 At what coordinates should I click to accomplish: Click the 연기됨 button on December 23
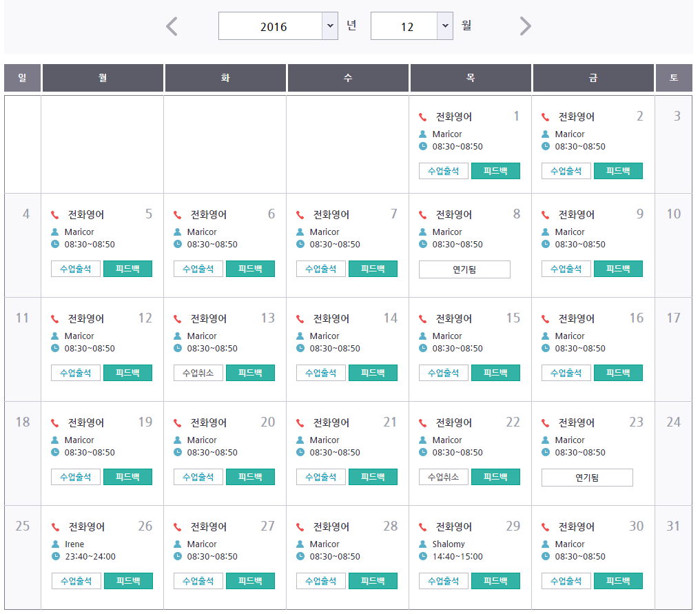[x=587, y=478]
